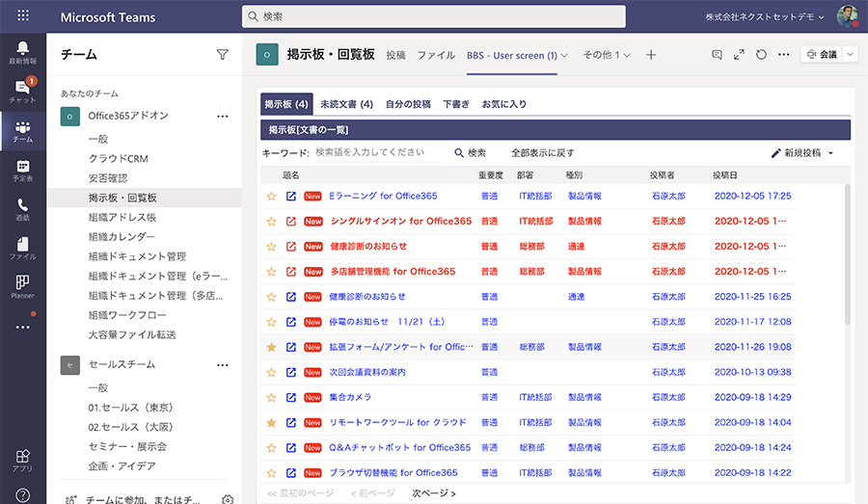Open the Calendar icon in left rail
868x504 pixels.
(23, 171)
